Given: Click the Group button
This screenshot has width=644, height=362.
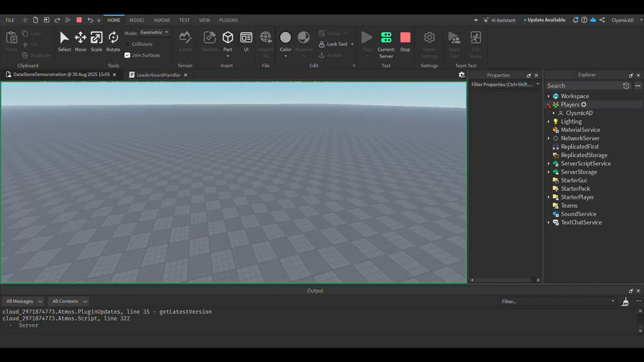Looking at the screenshot, I should tap(330, 33).
